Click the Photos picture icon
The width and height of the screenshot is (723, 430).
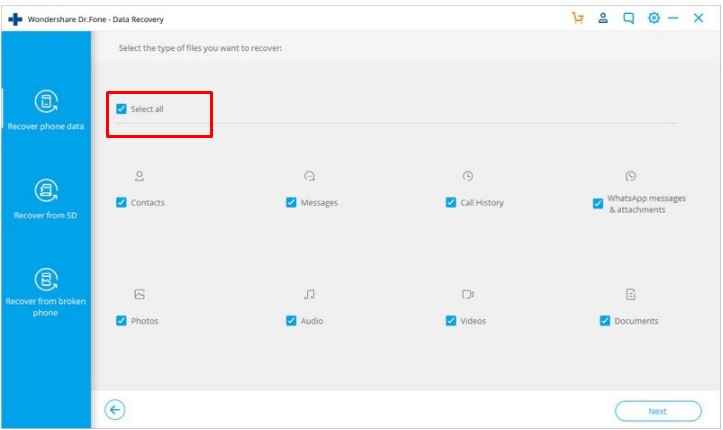point(139,294)
